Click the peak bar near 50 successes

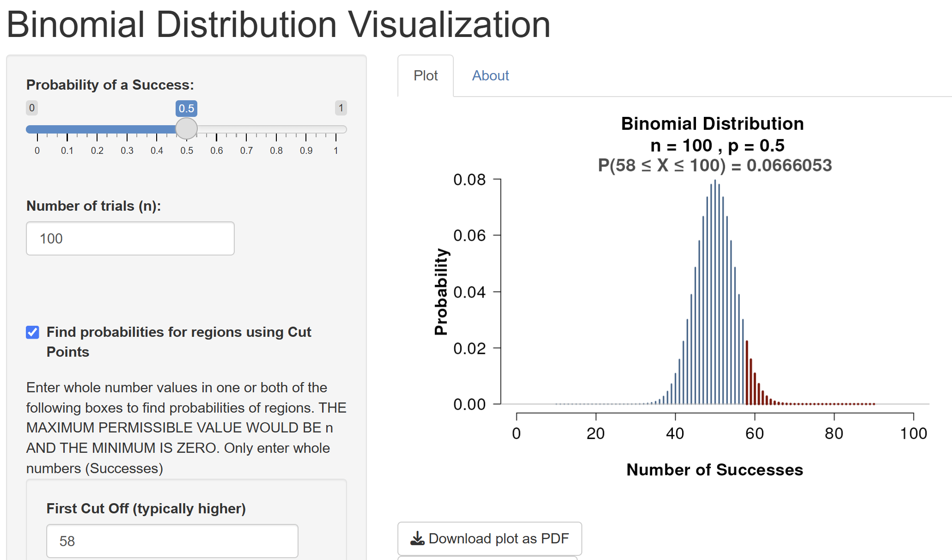click(x=715, y=292)
